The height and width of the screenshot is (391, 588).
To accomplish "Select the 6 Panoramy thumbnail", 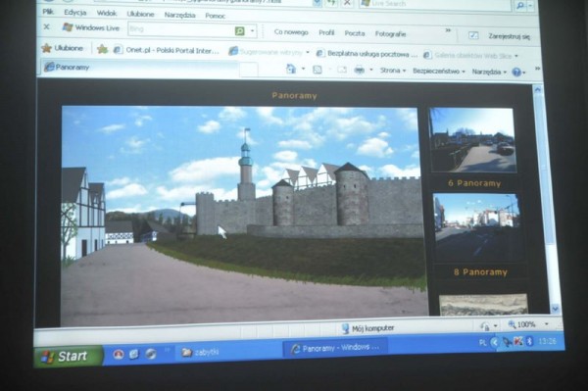I will tap(472, 140).
